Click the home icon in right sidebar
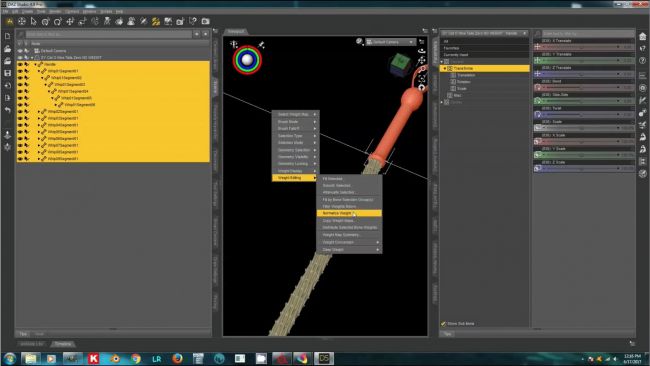This screenshot has width=650, height=366. click(643, 36)
